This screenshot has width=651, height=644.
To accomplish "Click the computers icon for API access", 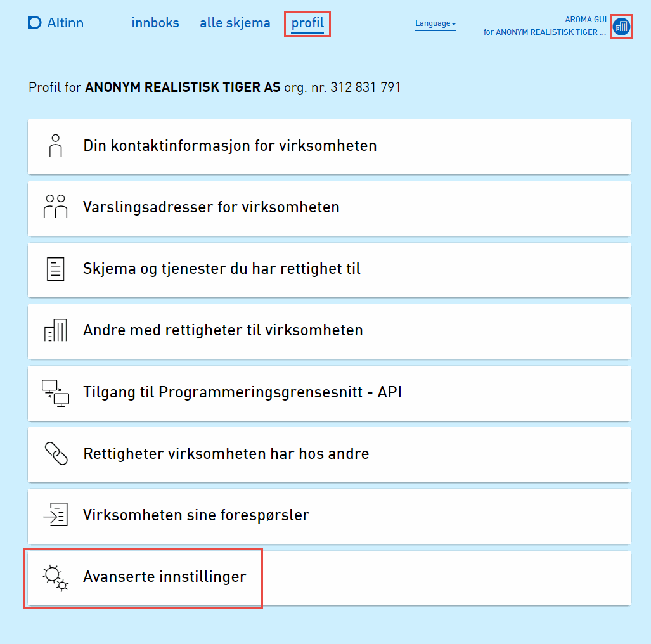I will [55, 392].
